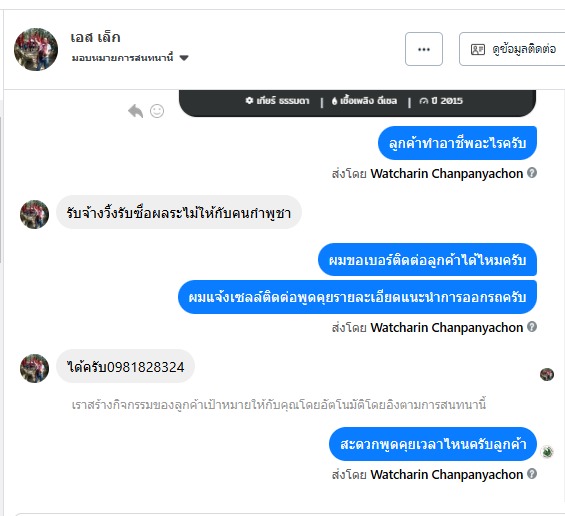
Task: Open the emoji reaction smiley icon
Action: pos(157,111)
